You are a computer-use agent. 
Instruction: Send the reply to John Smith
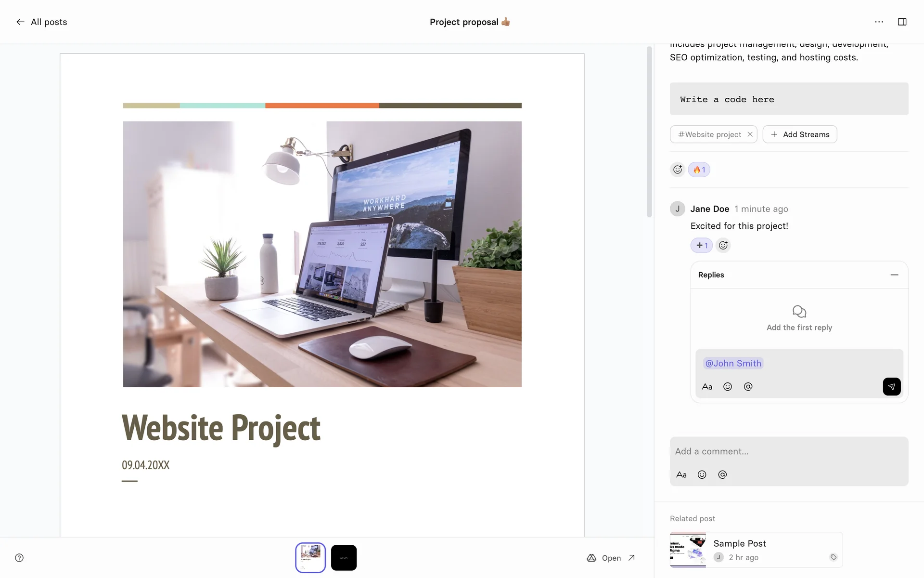pyautogui.click(x=891, y=387)
